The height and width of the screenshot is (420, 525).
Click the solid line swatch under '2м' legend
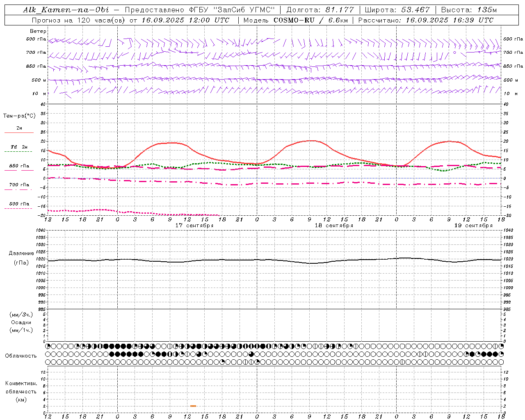tap(19, 133)
